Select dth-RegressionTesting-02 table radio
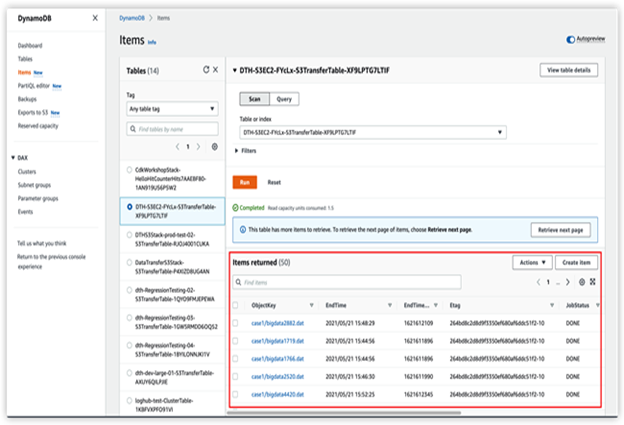This screenshot has width=624, height=425. [129, 290]
